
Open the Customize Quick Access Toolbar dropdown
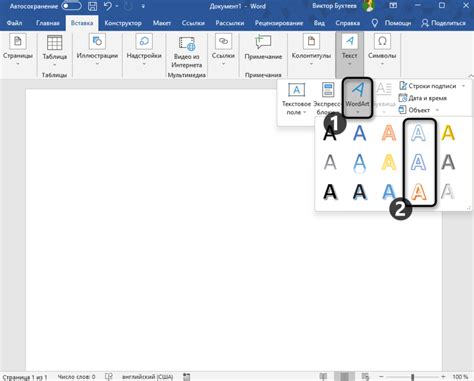coord(143,6)
